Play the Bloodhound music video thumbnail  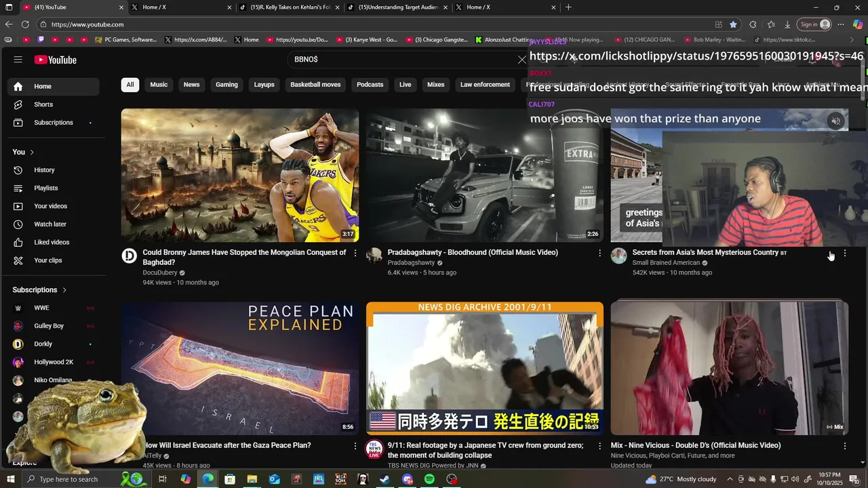point(485,176)
